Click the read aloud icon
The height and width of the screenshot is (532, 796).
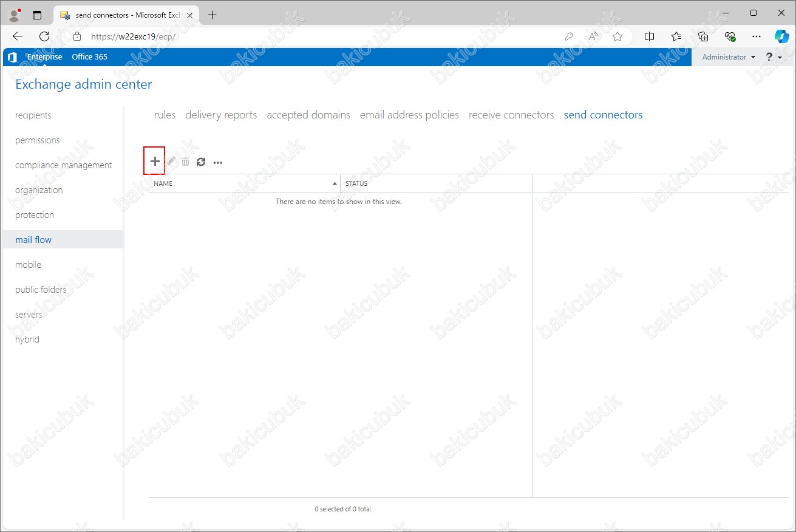[x=593, y=36]
